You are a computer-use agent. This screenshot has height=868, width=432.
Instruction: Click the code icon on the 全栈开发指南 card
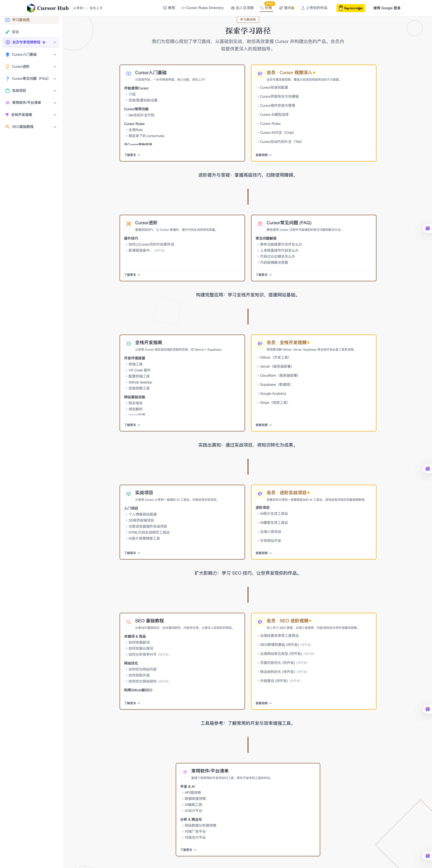(129, 344)
